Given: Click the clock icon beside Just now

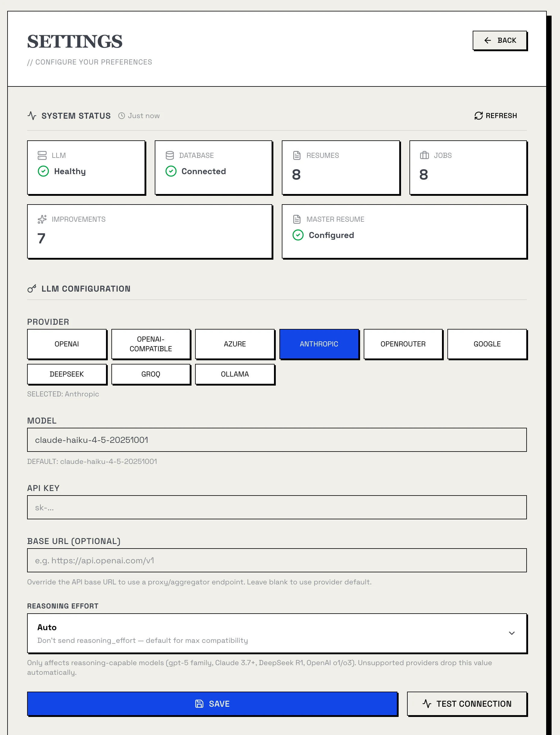Looking at the screenshot, I should (122, 116).
